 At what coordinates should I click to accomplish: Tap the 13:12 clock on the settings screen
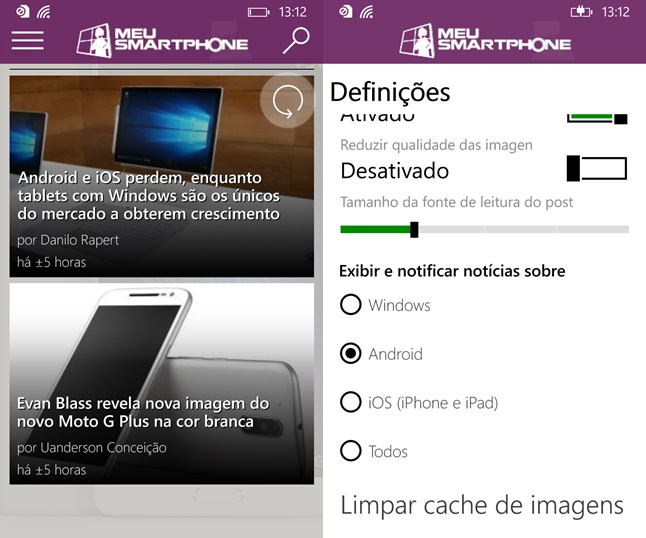[x=616, y=12]
